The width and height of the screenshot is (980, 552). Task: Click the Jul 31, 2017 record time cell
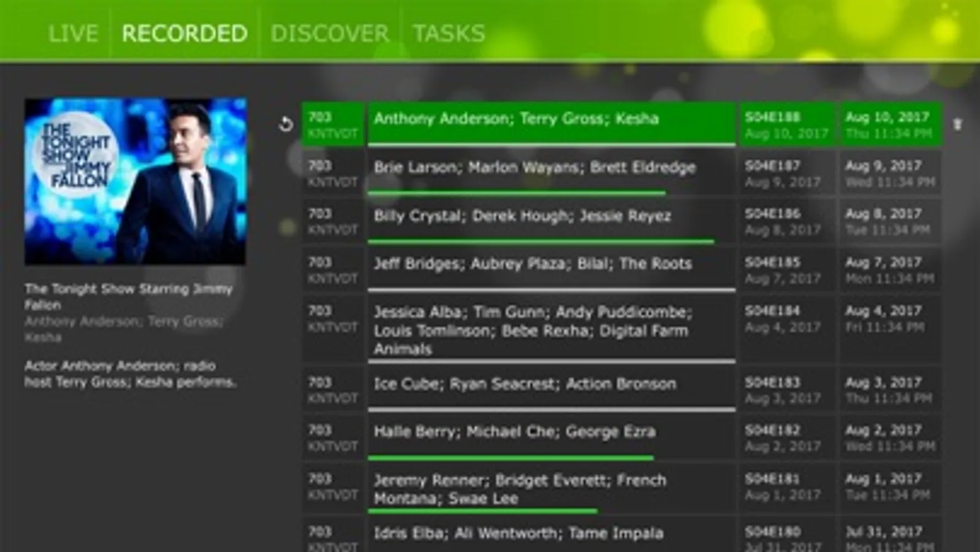pos(890,535)
